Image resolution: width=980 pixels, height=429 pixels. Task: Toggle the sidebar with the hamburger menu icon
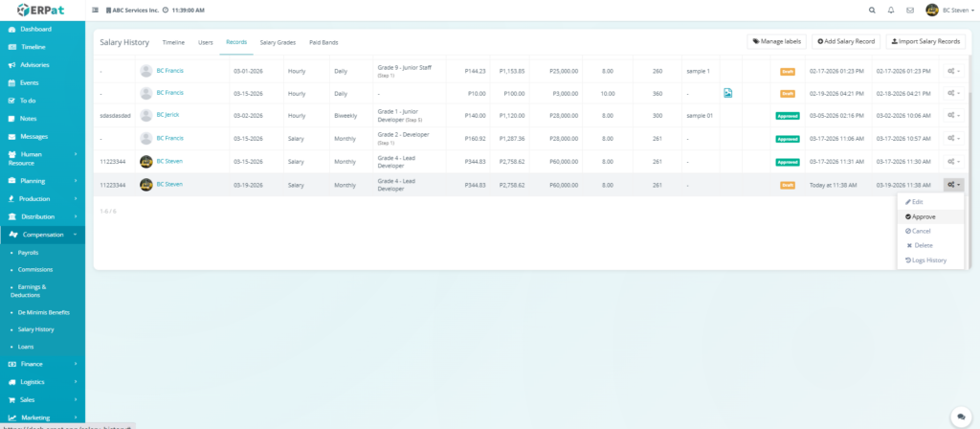coord(95,11)
